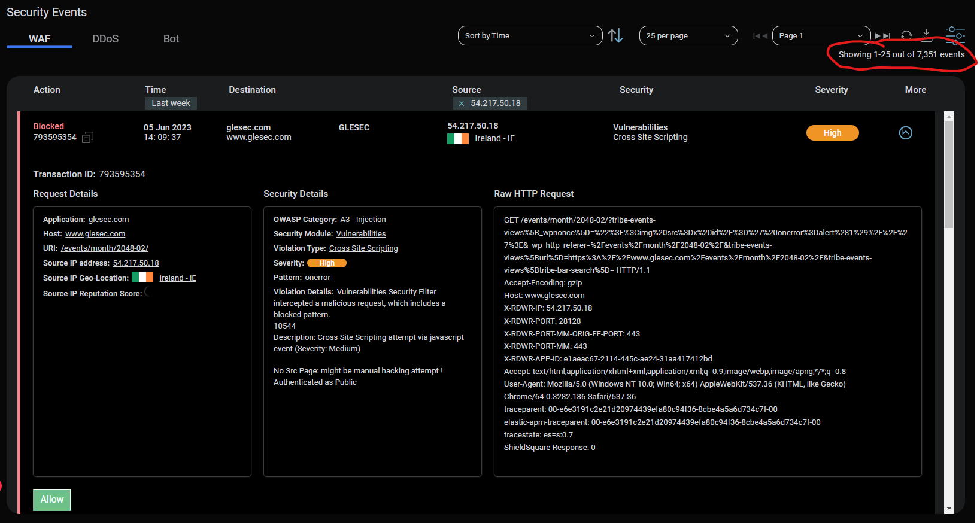Viewport: 980px width, 523px height.
Task: Open the A3 - Injection OWASP link
Action: 363,220
